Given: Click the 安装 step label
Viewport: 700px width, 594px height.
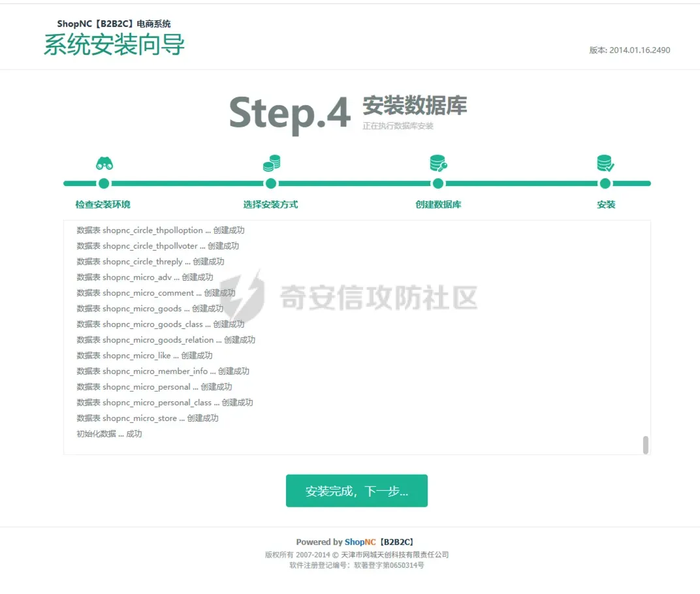Looking at the screenshot, I should (606, 204).
